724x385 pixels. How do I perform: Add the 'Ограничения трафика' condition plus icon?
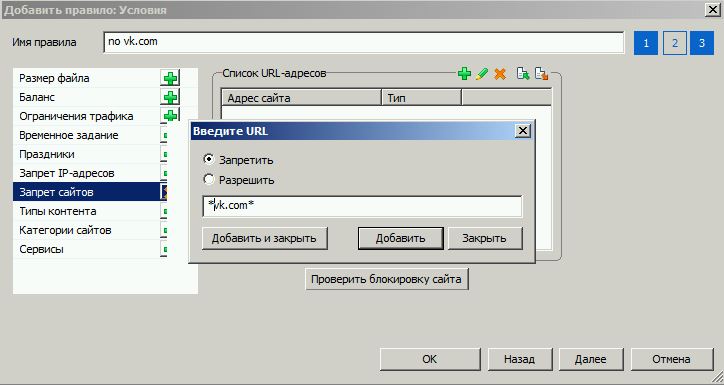pos(170,115)
